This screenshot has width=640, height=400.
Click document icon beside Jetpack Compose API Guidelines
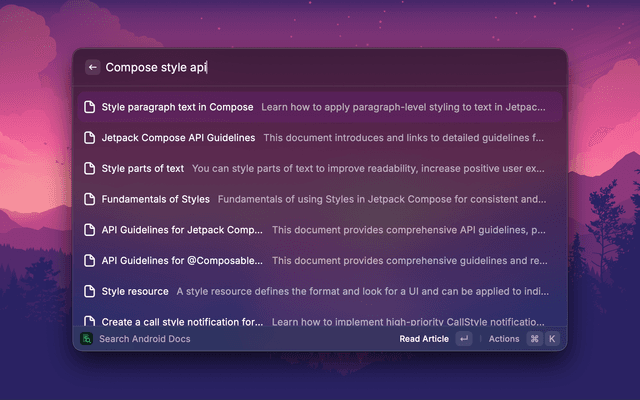[89, 138]
